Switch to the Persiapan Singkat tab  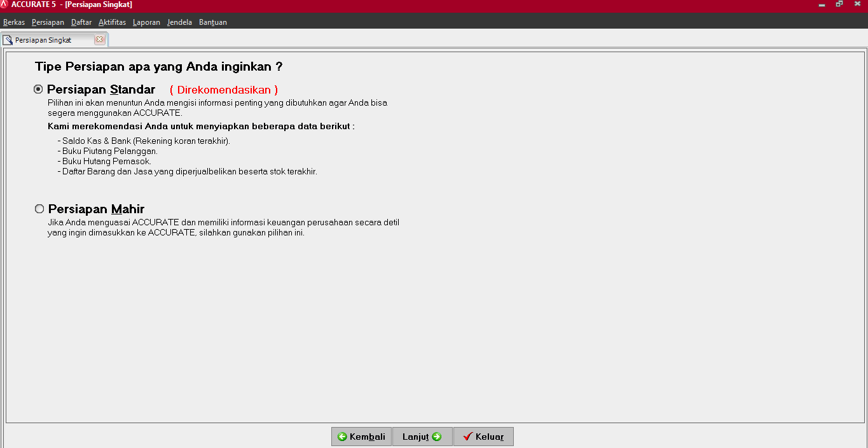[54, 39]
